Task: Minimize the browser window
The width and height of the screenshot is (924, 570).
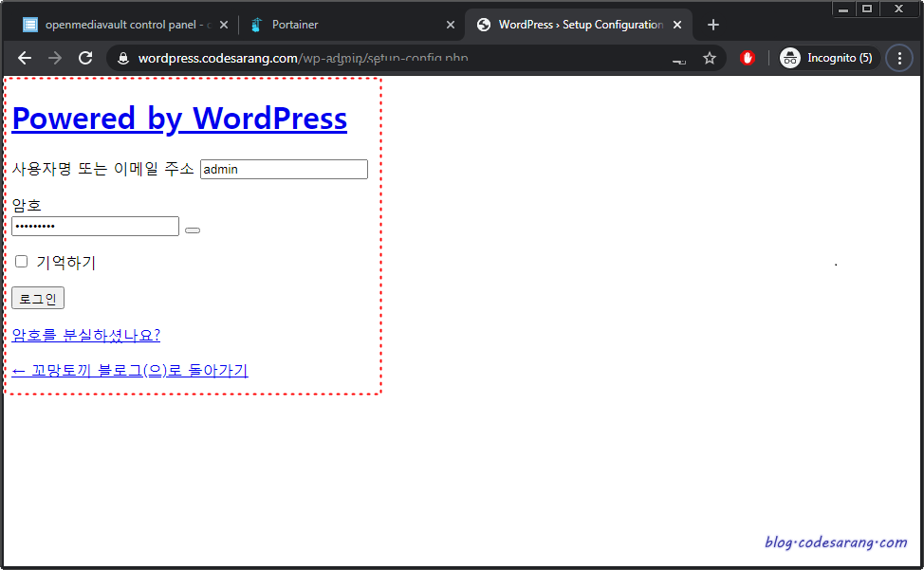Action: point(844,9)
